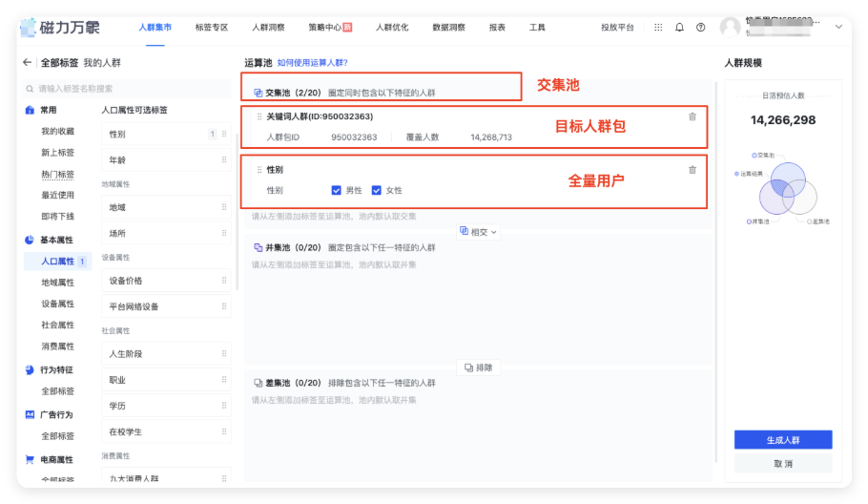868x504 pixels.
Task: Select the 平台网络设备 tag item
Action: pos(166,306)
